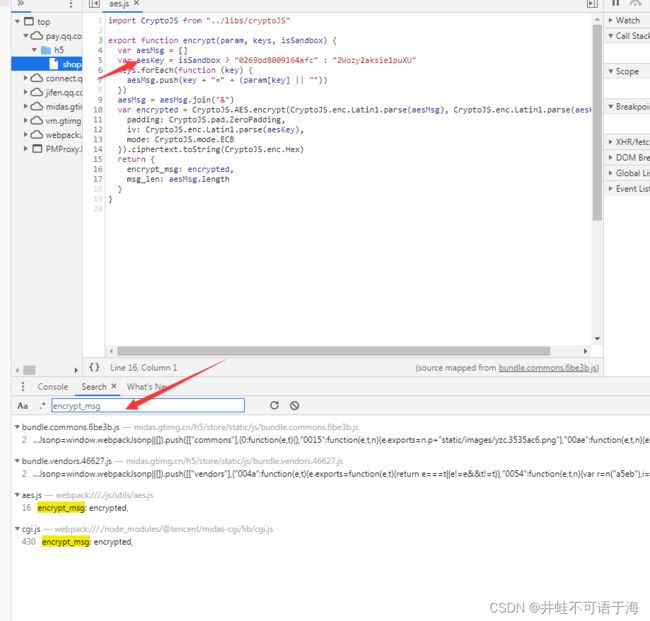650x621 pixels.
Task: Expand the jifen.qq domain node
Action: coord(26,92)
